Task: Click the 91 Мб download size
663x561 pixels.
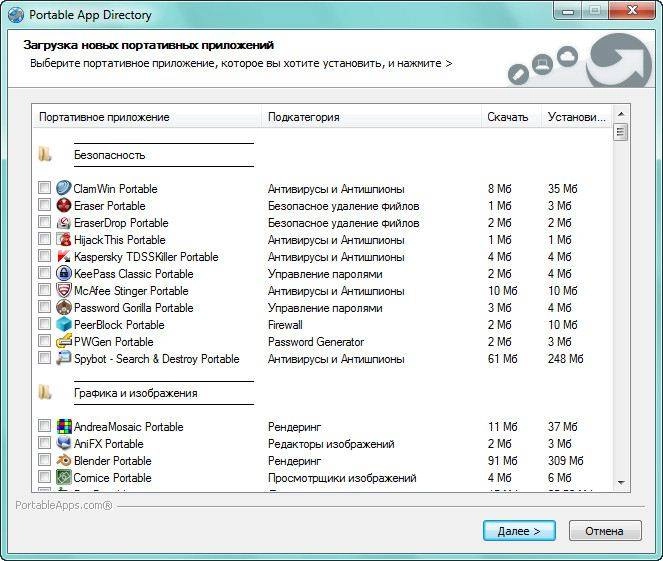Action: coord(502,461)
